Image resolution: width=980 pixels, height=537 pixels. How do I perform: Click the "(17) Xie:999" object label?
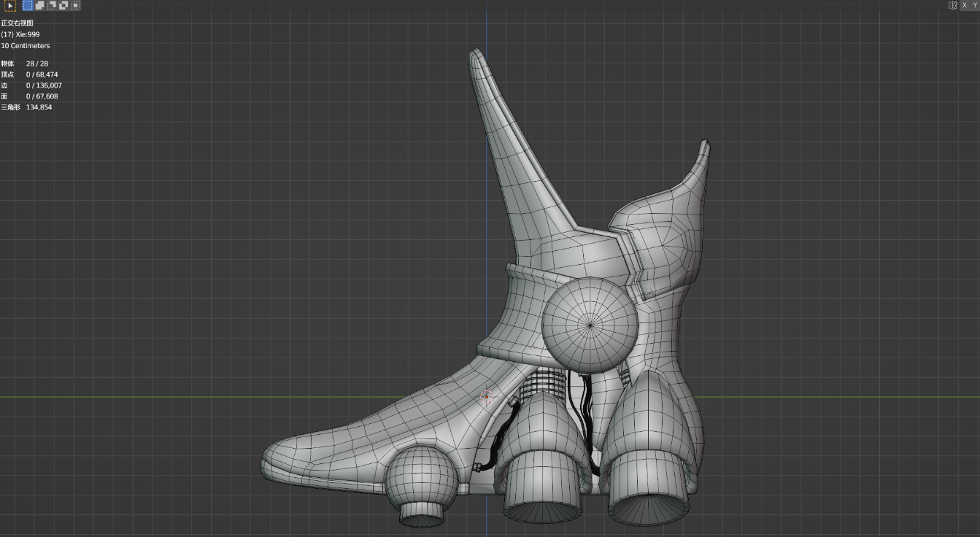[x=20, y=34]
